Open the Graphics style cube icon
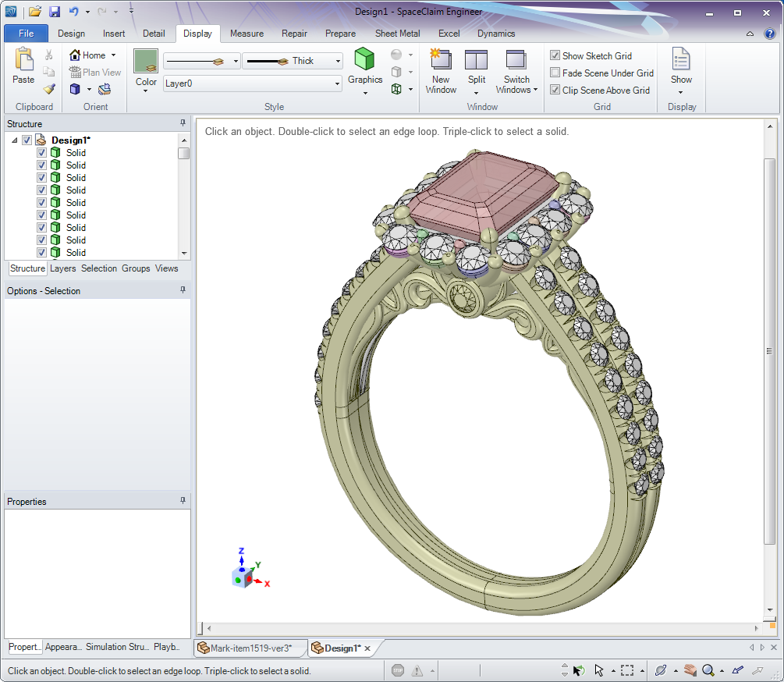The width and height of the screenshot is (784, 682). pyautogui.click(x=364, y=59)
